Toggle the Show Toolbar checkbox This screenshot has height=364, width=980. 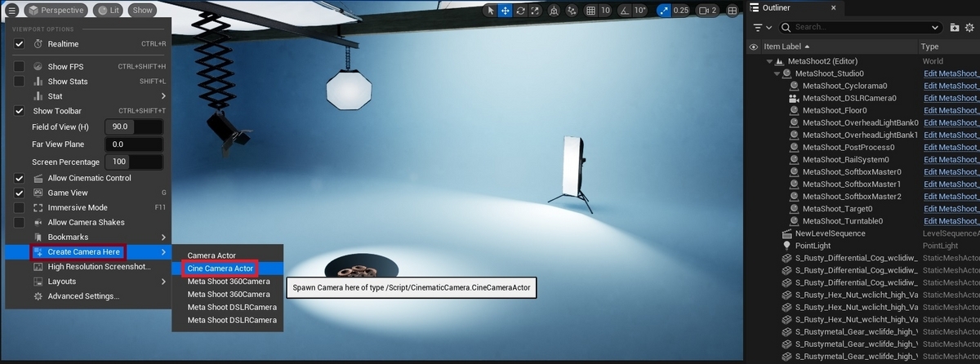[20, 111]
